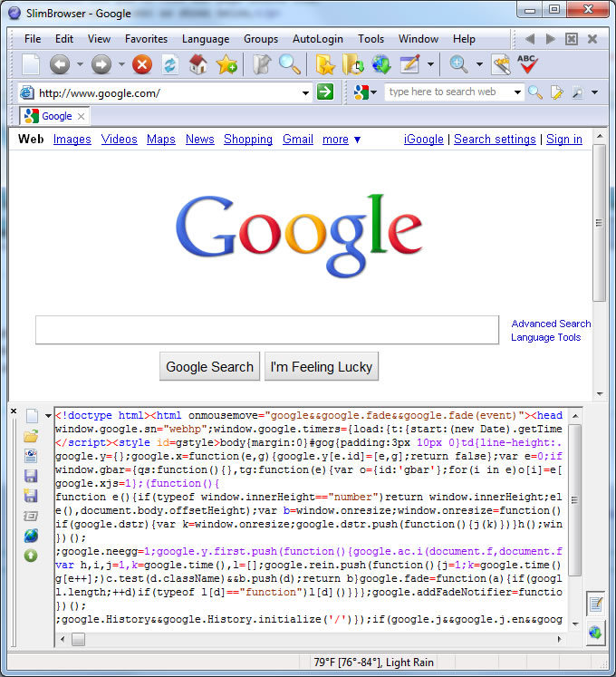This screenshot has width=616, height=677.
Task: Add page to favorites with star icon
Action: pos(227,64)
